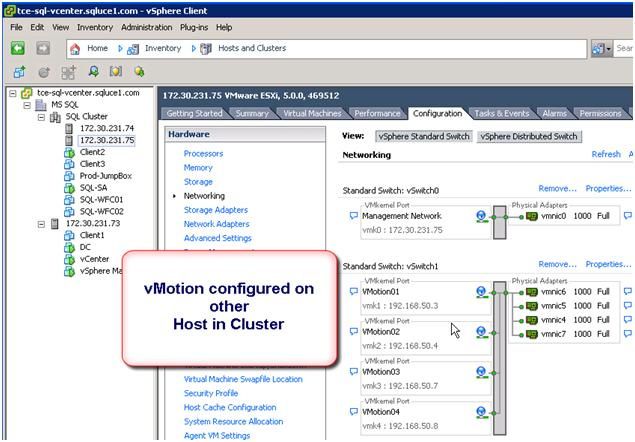Open the Advanced Settings link
The height and width of the screenshot is (442, 635).
point(217,238)
